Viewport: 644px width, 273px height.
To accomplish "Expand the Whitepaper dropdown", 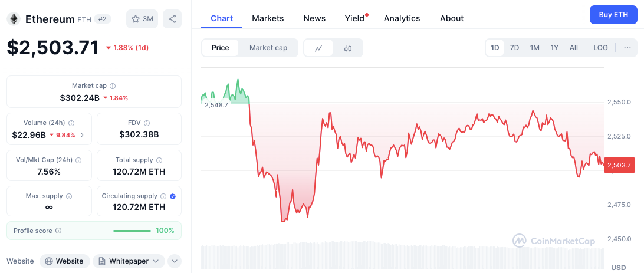I will point(129,261).
